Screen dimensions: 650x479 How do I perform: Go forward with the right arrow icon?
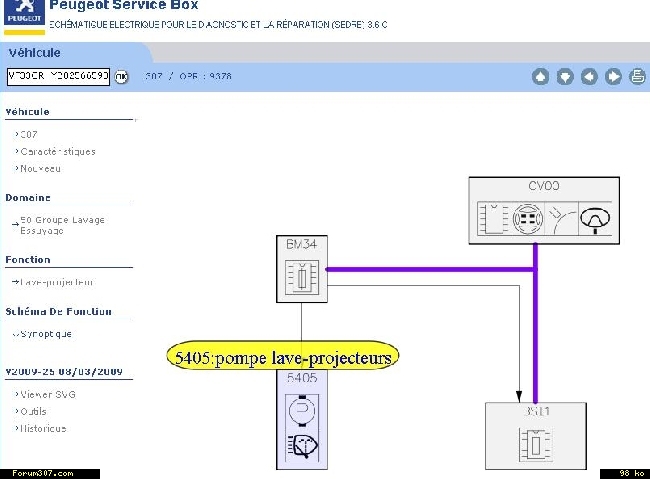[x=613, y=77]
